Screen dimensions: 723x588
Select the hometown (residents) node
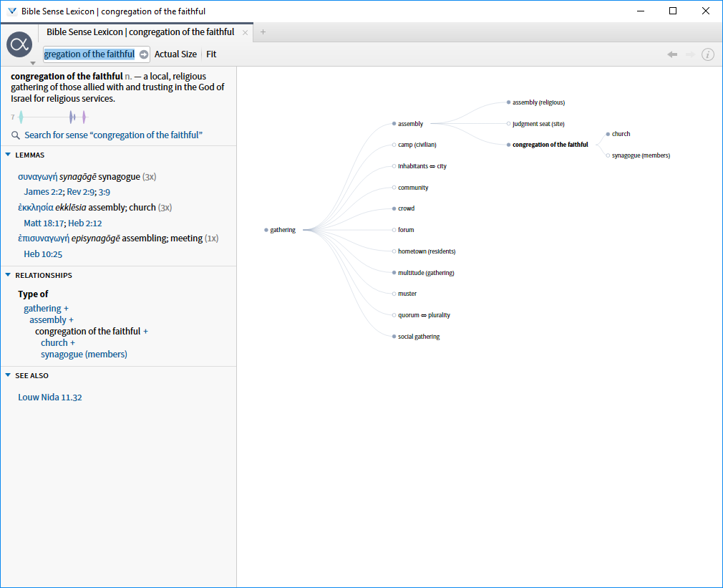point(424,251)
